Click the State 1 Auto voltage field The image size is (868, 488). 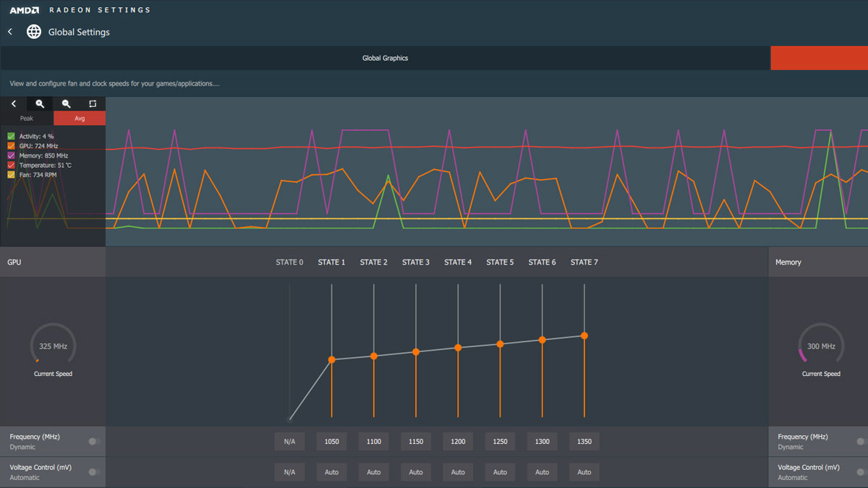332,472
